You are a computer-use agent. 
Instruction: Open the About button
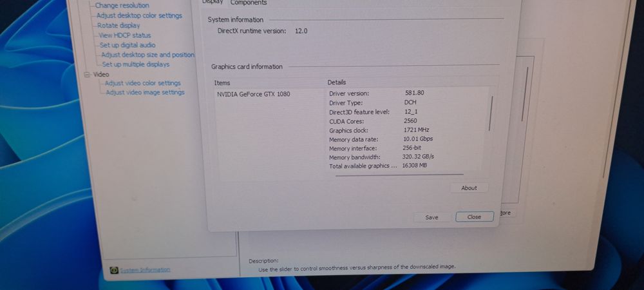(x=469, y=188)
